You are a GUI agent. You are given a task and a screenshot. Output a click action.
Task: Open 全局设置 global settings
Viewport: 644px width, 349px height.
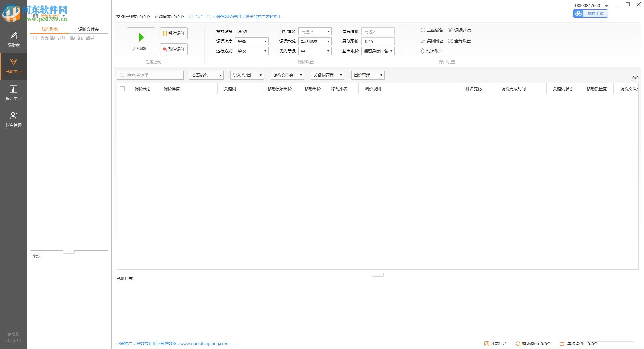click(460, 41)
